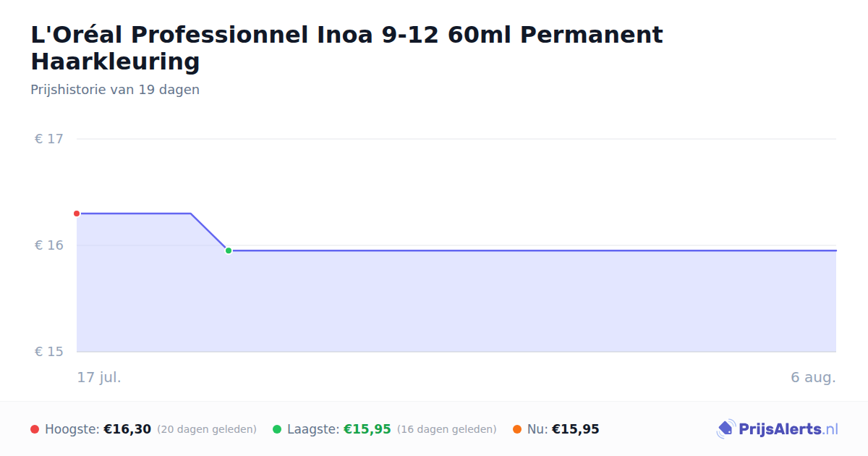Click the 17 jul. date label
Screen dimensions: 868x456
[x=99, y=377]
